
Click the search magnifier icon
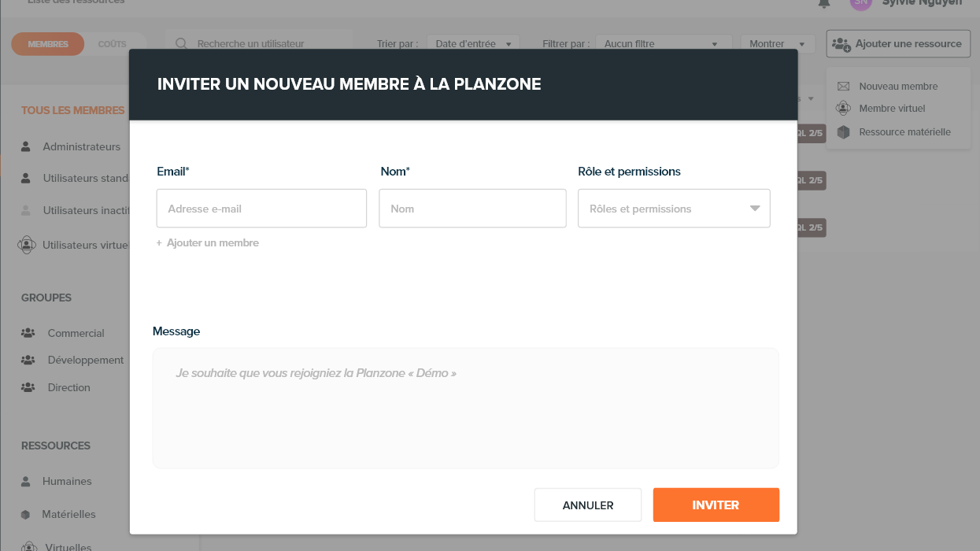click(x=181, y=44)
